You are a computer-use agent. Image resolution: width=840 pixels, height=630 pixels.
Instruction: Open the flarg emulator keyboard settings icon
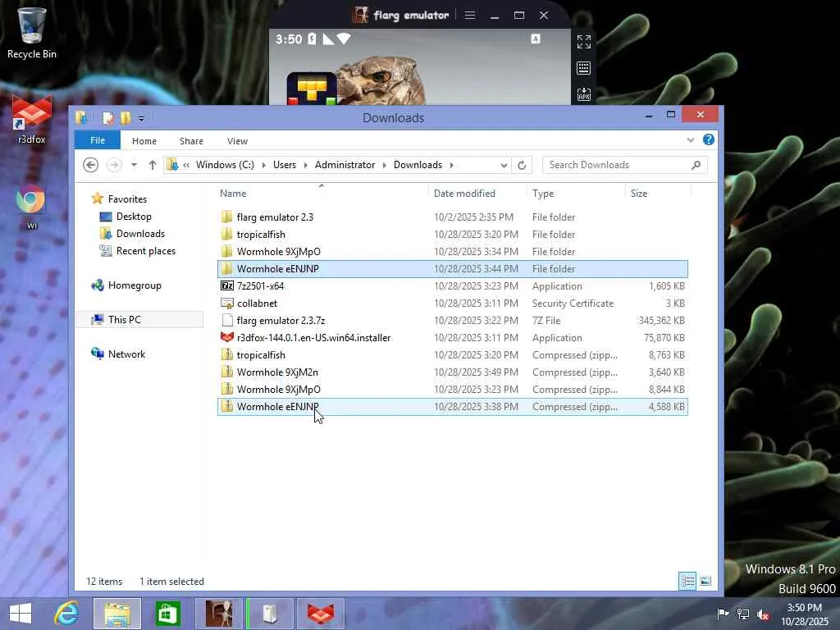point(584,68)
